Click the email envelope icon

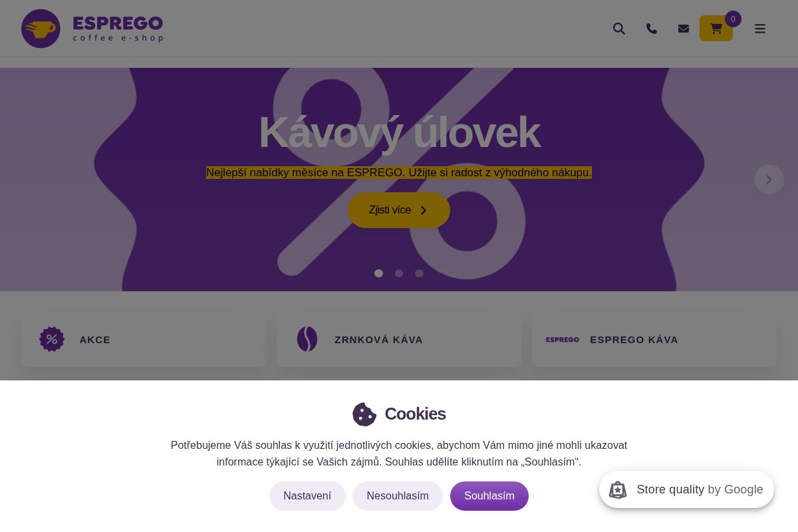coord(684,29)
